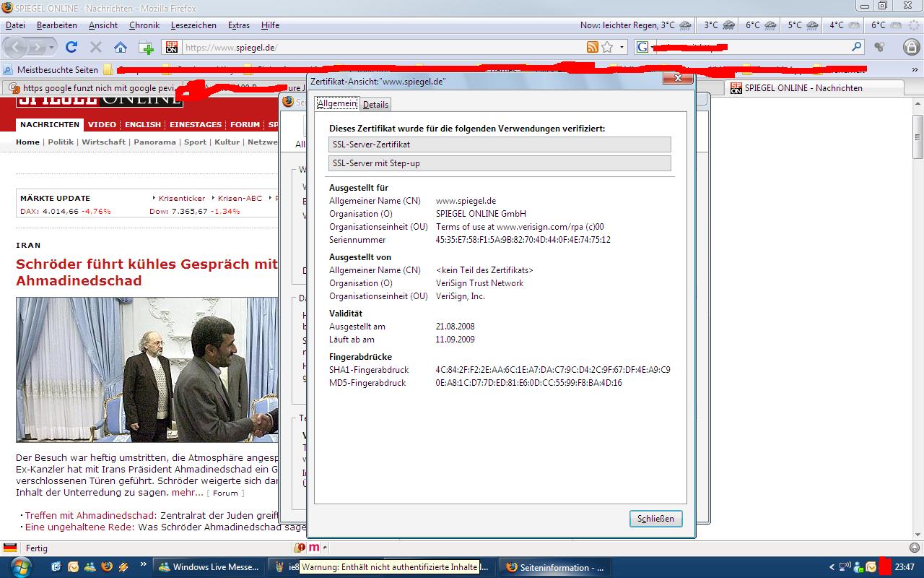The height and width of the screenshot is (578, 924).
Task: Click the Schließen button in certificate dialog
Action: tap(655, 519)
